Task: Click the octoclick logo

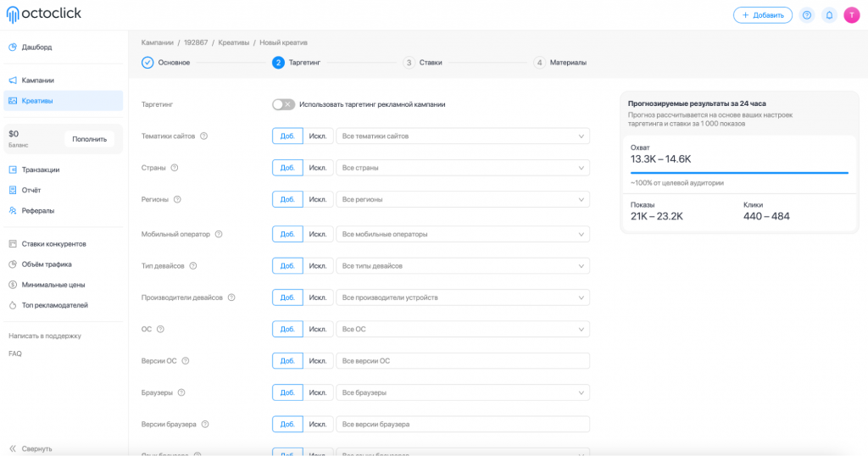Action: click(44, 14)
